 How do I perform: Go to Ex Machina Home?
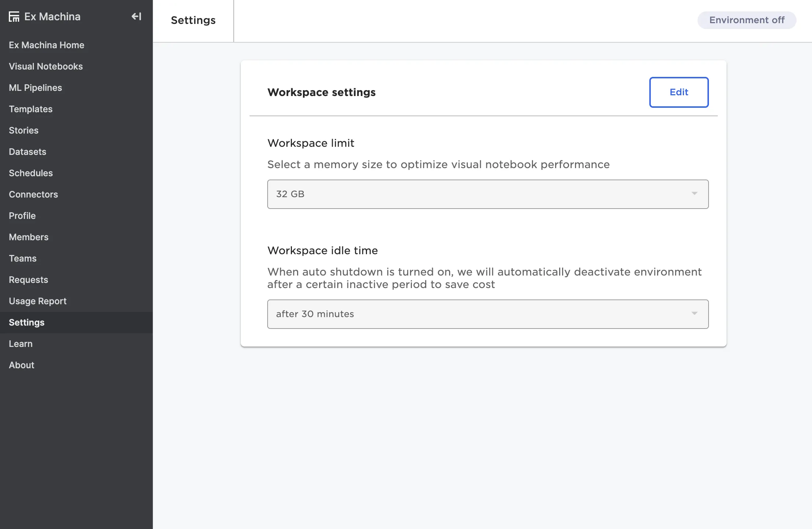pyautogui.click(x=46, y=45)
